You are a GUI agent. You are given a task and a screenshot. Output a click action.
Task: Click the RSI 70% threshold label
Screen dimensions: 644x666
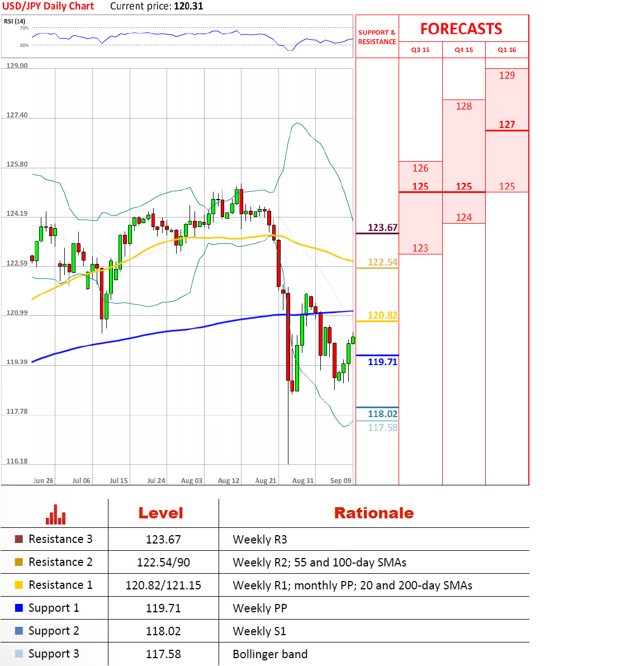[24, 28]
